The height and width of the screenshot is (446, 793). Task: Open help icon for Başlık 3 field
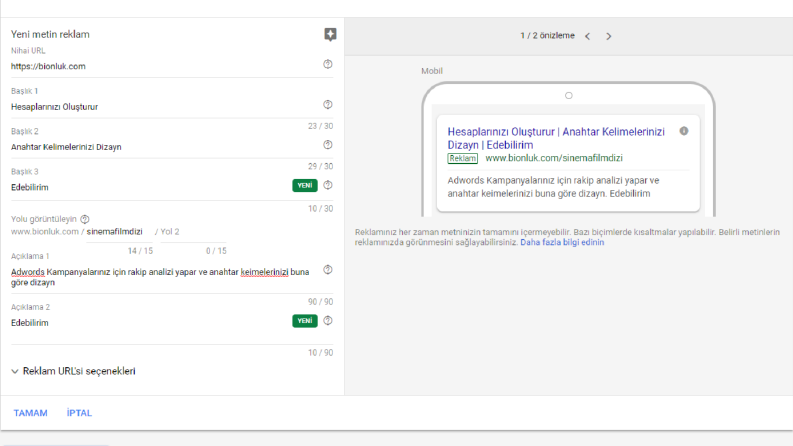pos(328,185)
